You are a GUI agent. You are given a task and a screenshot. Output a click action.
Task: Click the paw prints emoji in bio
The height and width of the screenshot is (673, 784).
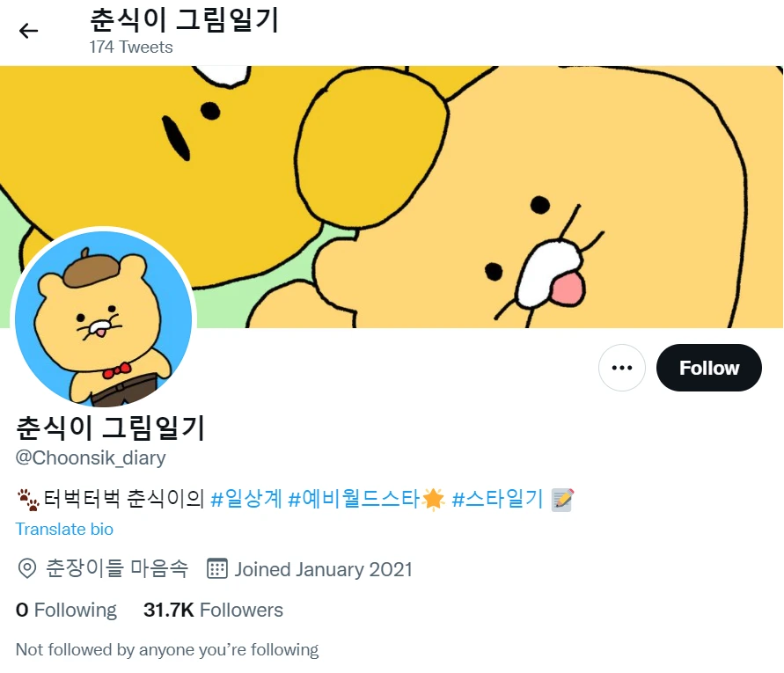[x=28, y=500]
